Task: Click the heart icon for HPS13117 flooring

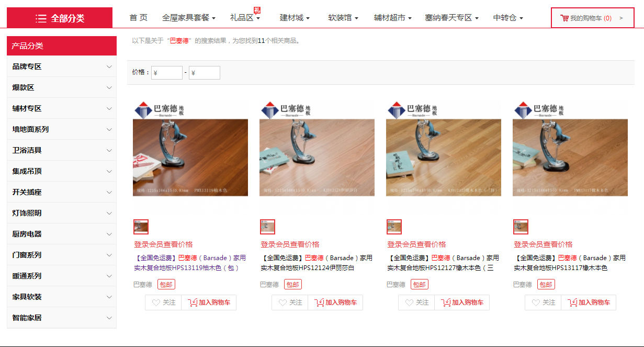Action: (x=536, y=303)
